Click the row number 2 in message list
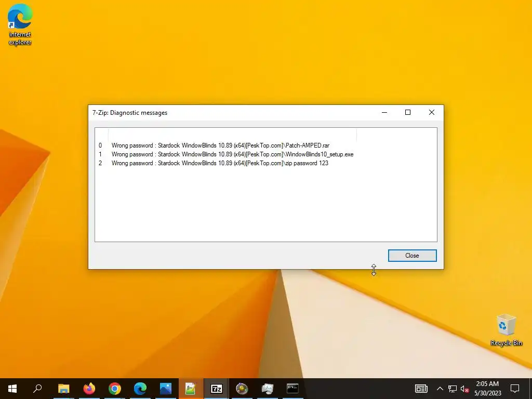Screen dimensions: 532x399 [x=100, y=163]
